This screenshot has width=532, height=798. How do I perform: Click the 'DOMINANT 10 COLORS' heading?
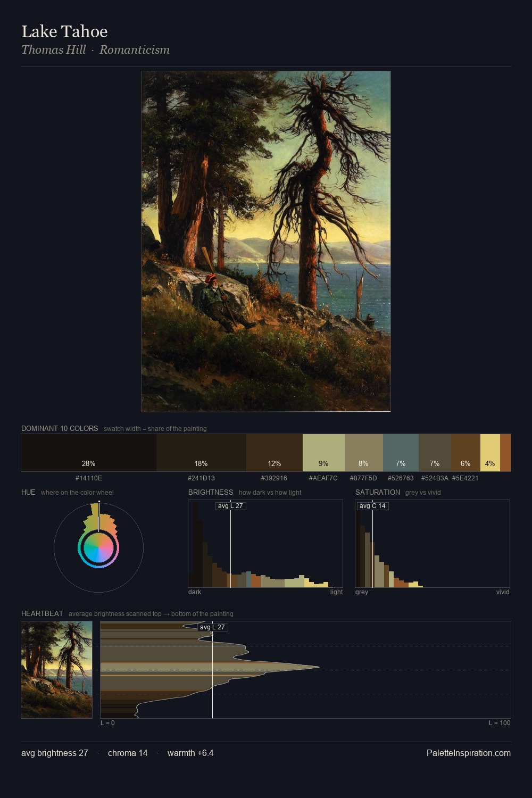coord(60,428)
